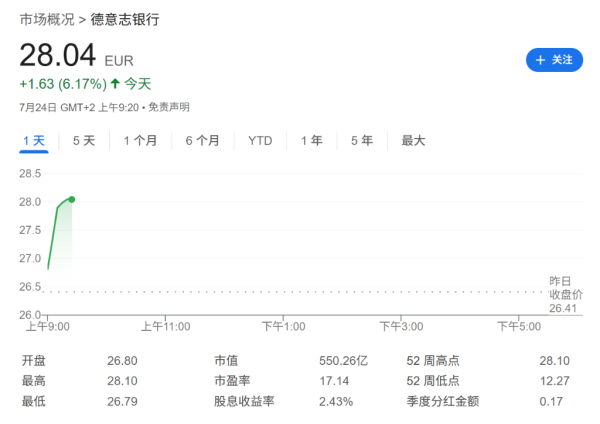Switch to the 5 天 range tab
600x424 pixels.
tap(84, 141)
